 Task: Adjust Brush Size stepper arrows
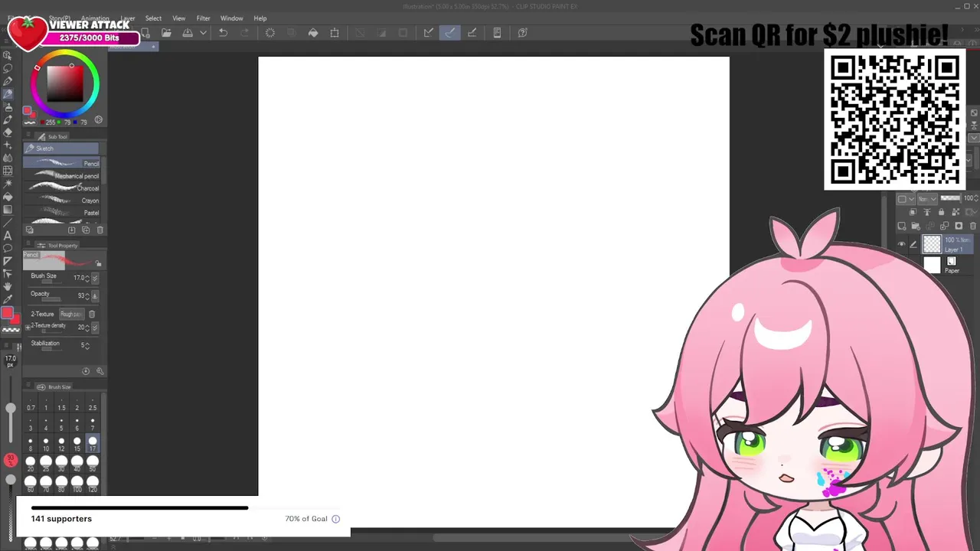coord(87,278)
